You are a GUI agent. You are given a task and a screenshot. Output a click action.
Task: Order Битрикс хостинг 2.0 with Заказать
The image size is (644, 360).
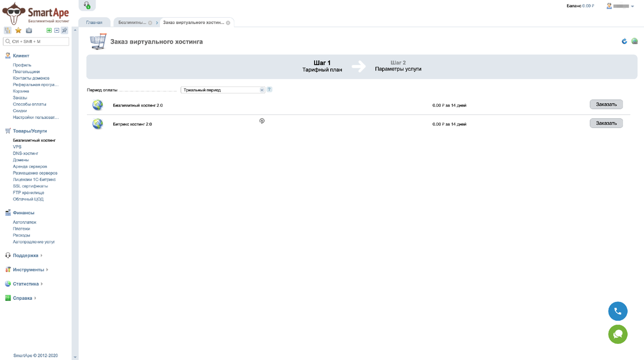pyautogui.click(x=606, y=123)
